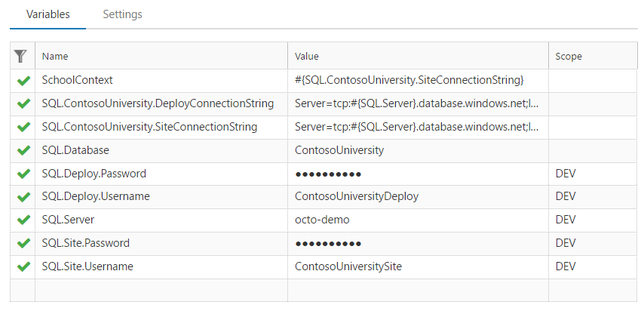
Task: Click green checkmark beside SQL.Deploy.Username
Action: [23, 197]
